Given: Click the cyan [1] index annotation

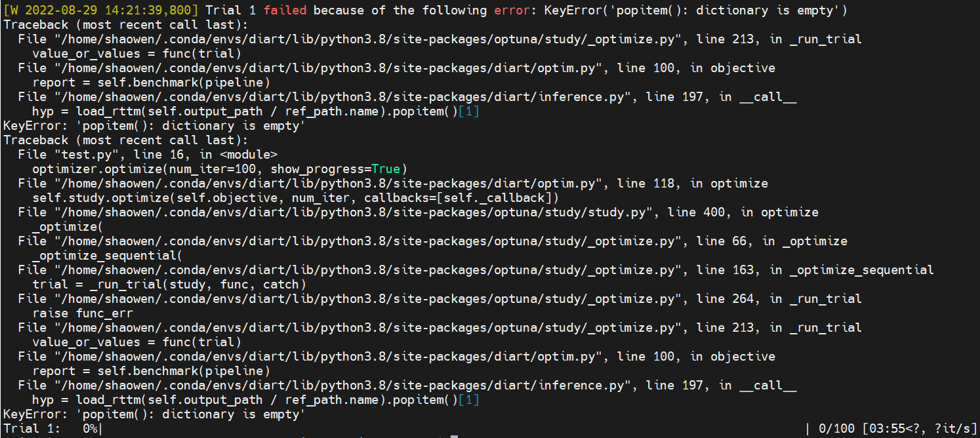Looking at the screenshot, I should click(469, 111).
